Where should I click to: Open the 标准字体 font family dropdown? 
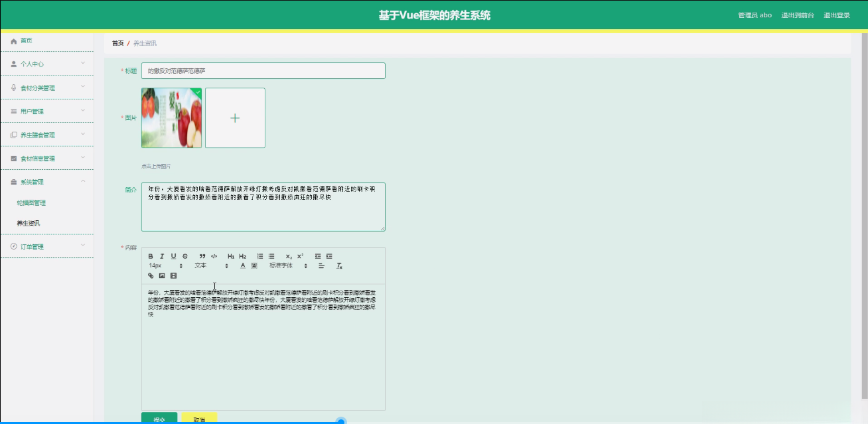click(x=283, y=266)
